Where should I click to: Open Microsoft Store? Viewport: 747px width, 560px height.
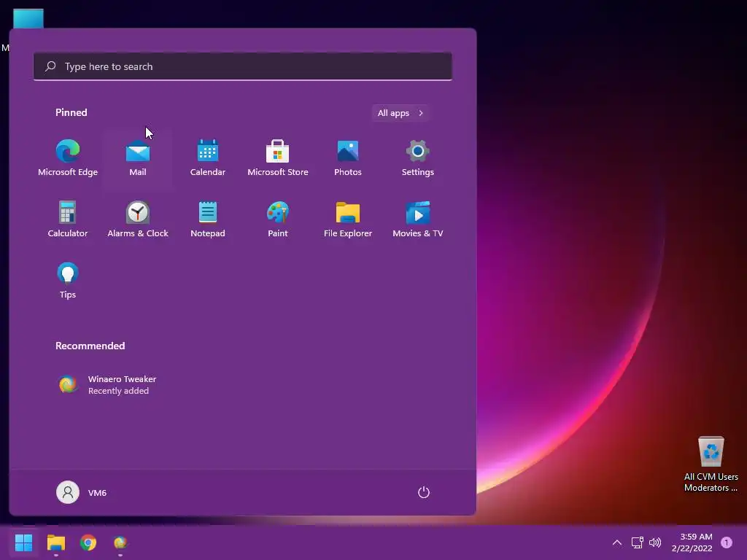pos(278,158)
